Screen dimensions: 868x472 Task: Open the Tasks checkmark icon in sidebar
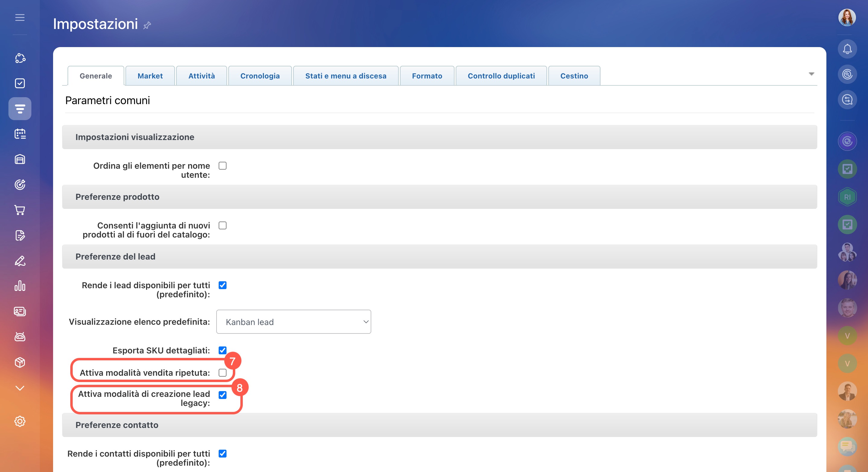pos(20,83)
